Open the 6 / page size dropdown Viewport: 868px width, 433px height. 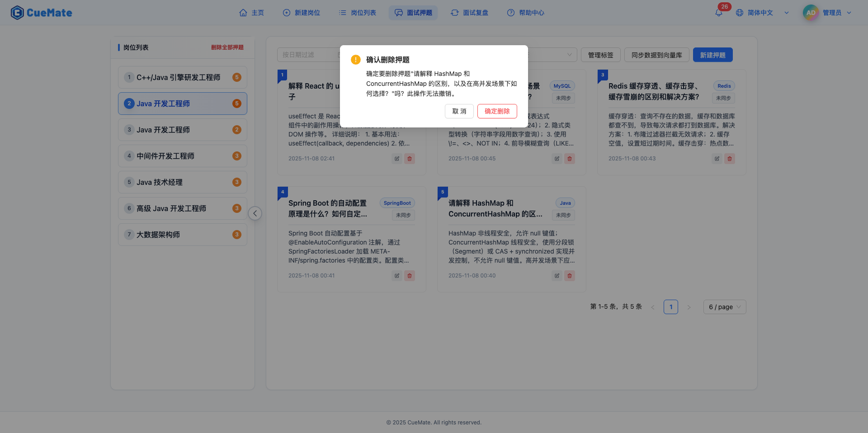[x=724, y=307]
